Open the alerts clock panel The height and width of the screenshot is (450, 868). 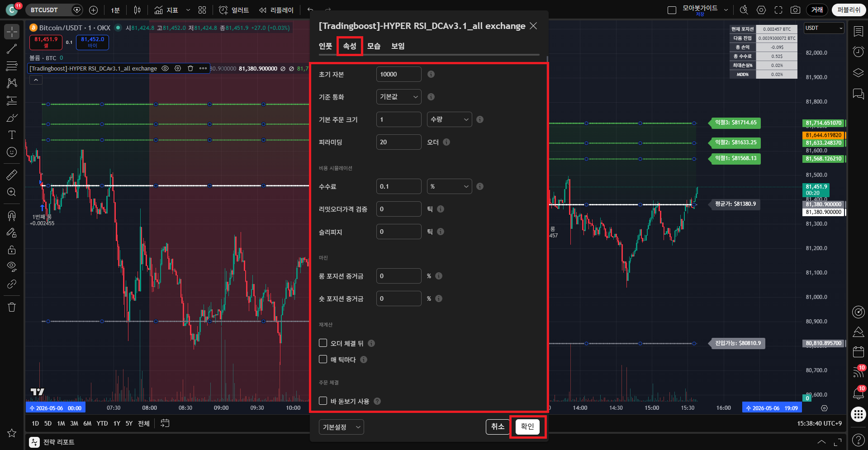pos(858,52)
